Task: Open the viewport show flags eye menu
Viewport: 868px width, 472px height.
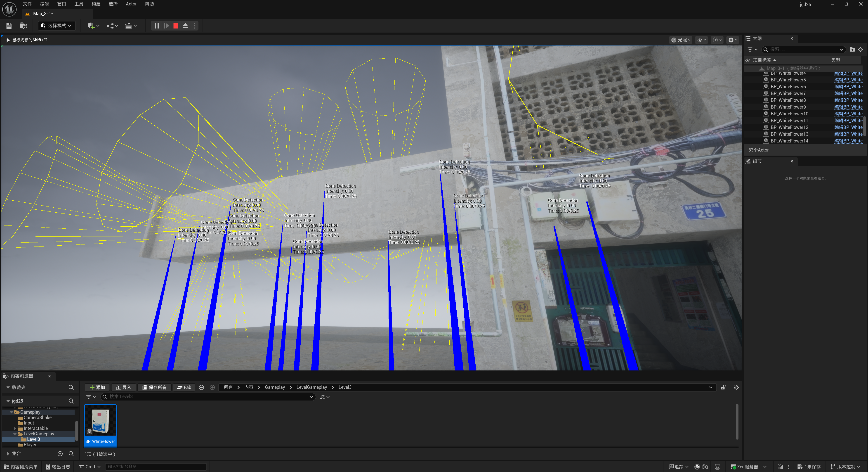Action: 702,40
